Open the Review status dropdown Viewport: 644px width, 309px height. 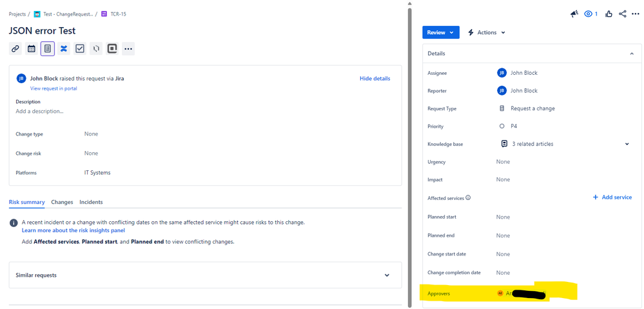coord(441,32)
